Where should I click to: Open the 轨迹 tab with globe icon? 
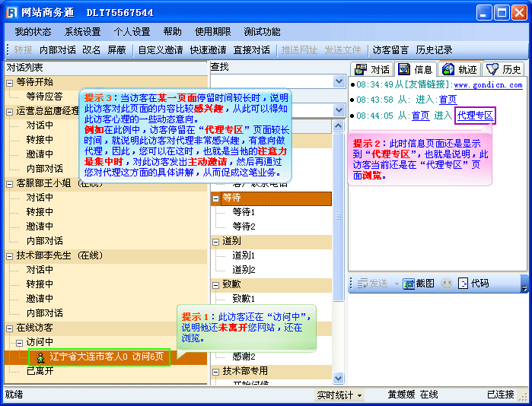click(460, 69)
